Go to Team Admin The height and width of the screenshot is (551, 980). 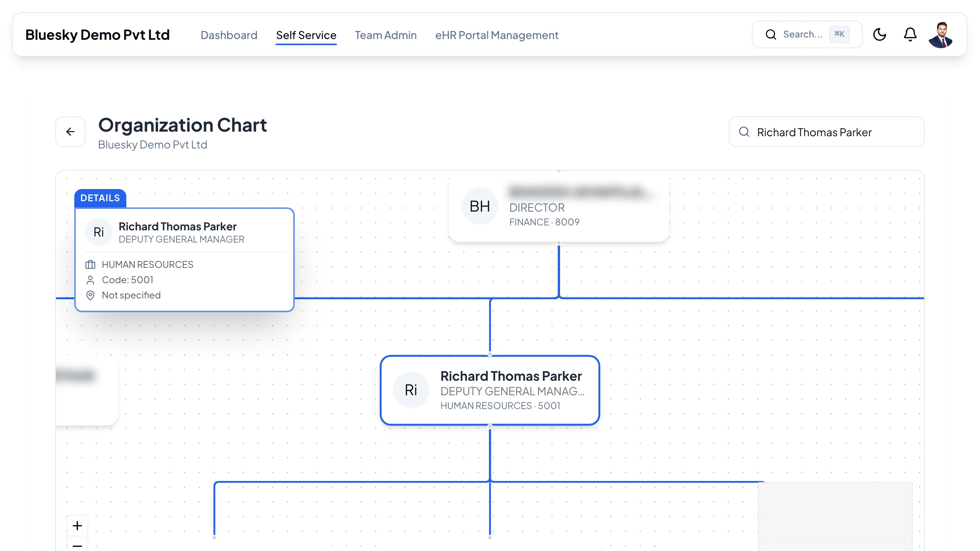386,35
